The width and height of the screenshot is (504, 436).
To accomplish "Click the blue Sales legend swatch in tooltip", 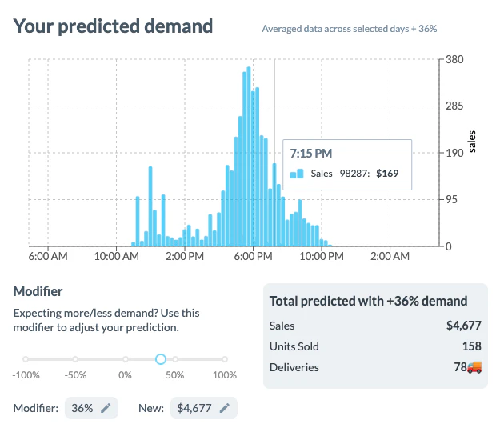I will point(296,174).
